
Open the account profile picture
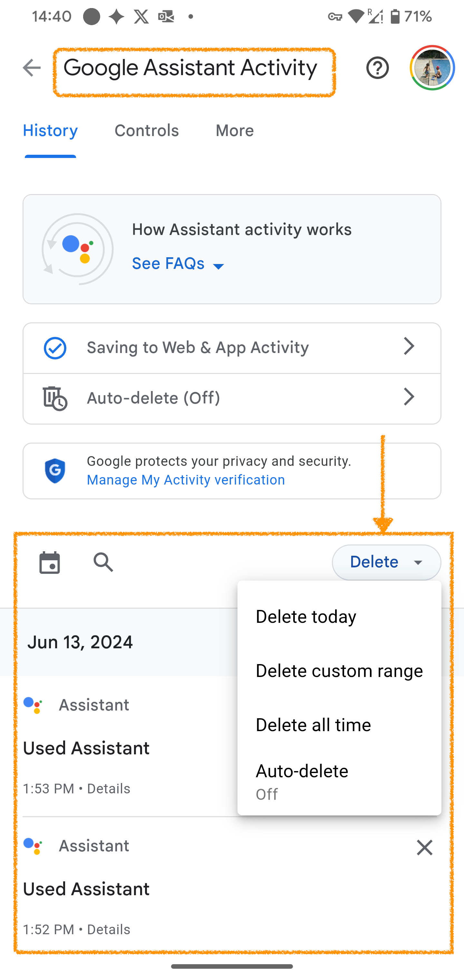[x=432, y=68]
